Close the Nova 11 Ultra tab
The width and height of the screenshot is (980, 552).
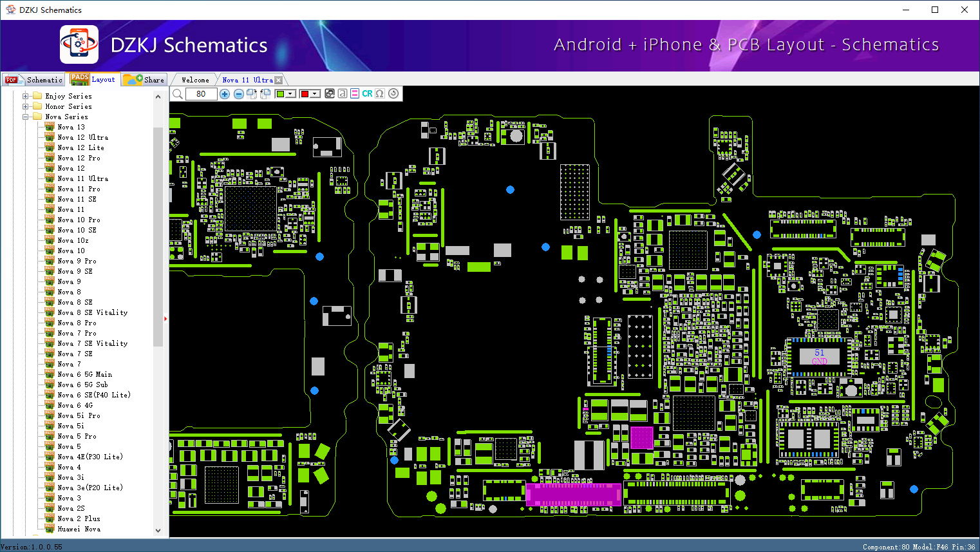[x=278, y=80]
